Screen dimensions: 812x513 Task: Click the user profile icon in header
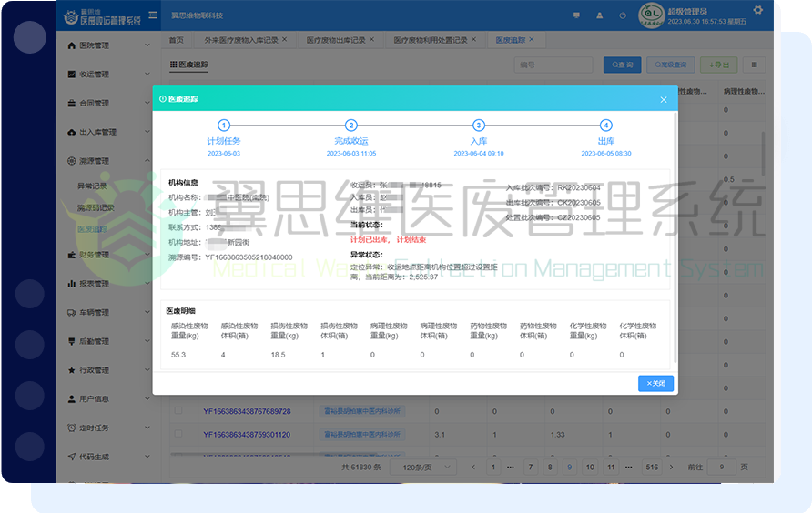tap(599, 15)
